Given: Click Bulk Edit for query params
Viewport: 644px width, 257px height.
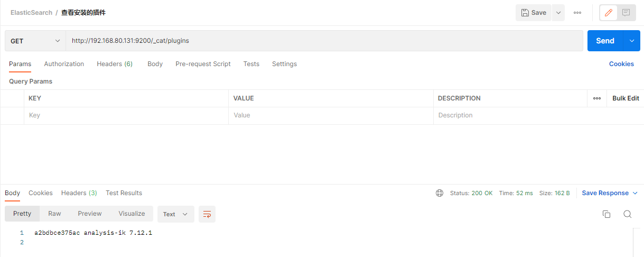Looking at the screenshot, I should coord(626,98).
